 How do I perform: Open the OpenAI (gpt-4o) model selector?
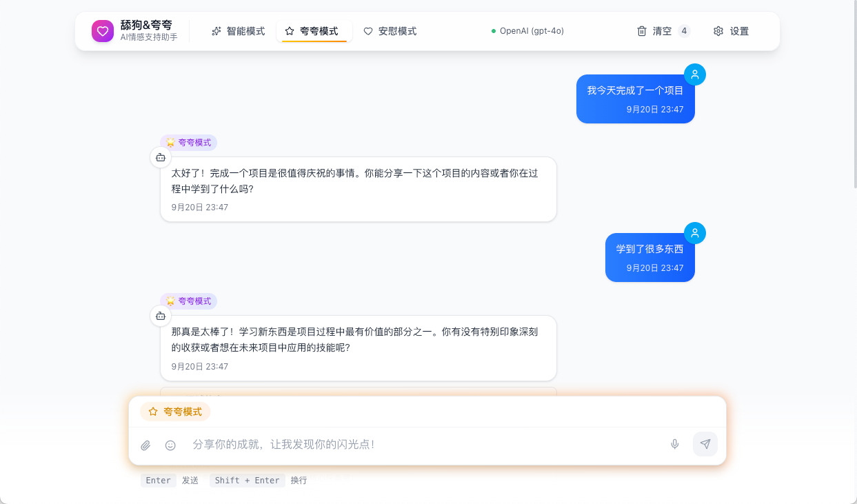pyautogui.click(x=527, y=31)
